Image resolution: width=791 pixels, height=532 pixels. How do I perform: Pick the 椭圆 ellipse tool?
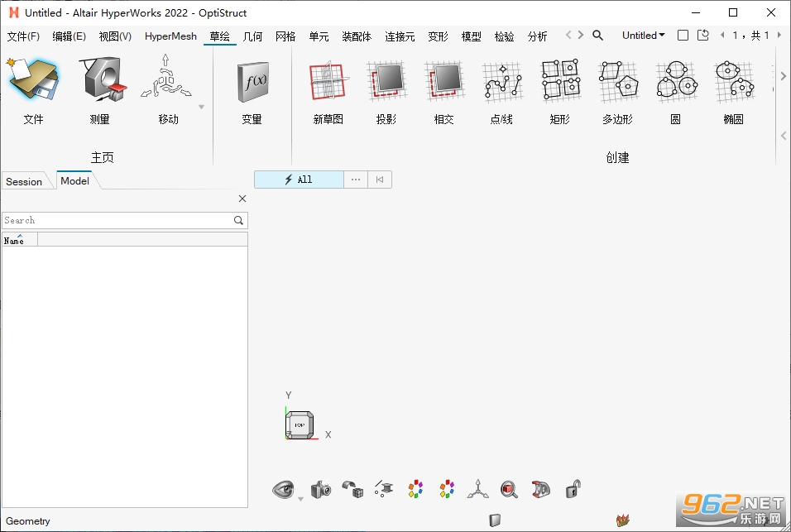734,81
